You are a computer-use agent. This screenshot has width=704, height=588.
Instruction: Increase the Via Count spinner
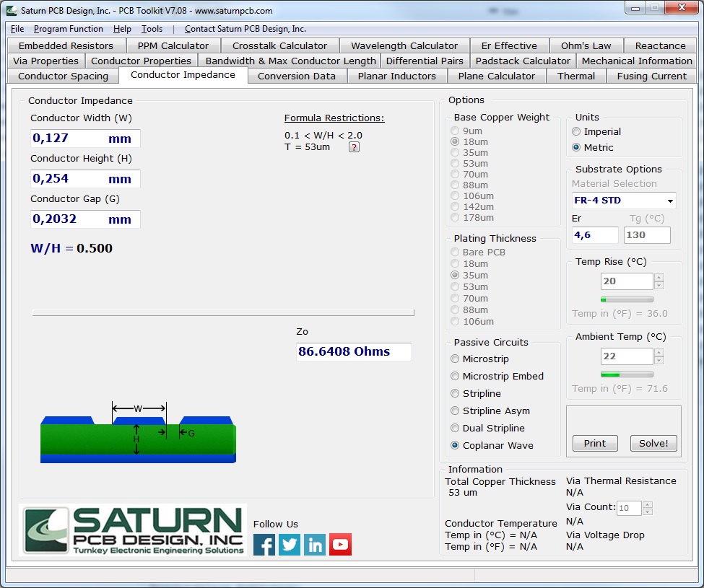(647, 504)
